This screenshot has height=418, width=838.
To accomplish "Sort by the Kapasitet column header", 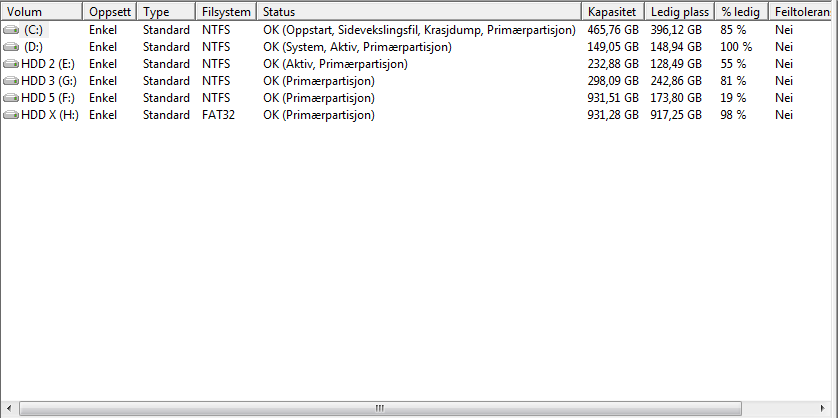I will coord(613,12).
